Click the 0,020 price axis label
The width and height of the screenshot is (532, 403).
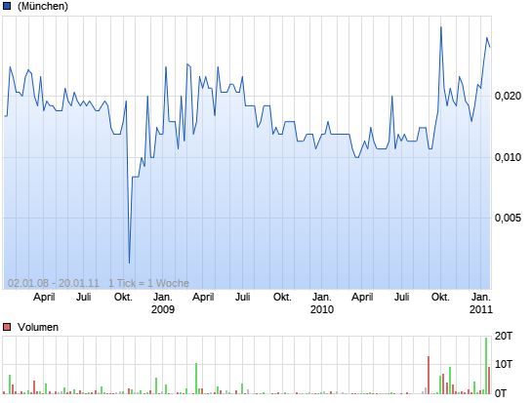508,96
